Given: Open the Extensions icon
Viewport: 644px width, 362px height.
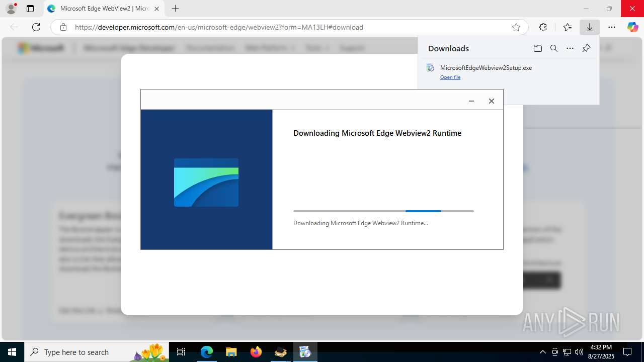Looking at the screenshot, I should pos(543,27).
